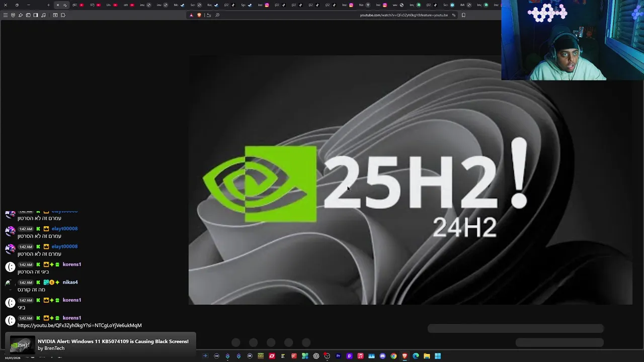The height and width of the screenshot is (362, 644).
Task: Switch to the 'IM' browser tab
Action: 466,5
